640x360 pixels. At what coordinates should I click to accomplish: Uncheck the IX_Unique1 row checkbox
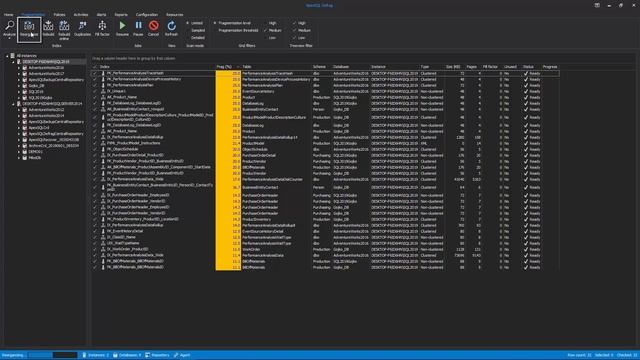95,91
